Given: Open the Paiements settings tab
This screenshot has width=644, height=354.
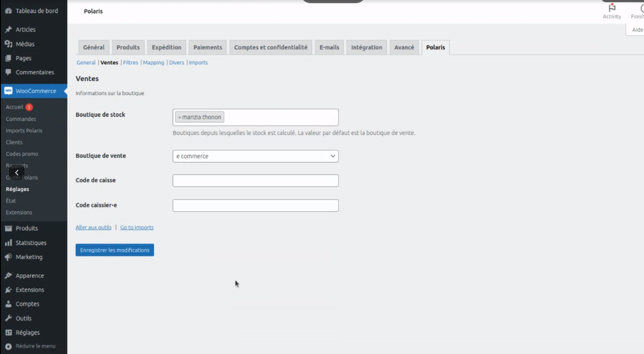Looking at the screenshot, I should [208, 47].
